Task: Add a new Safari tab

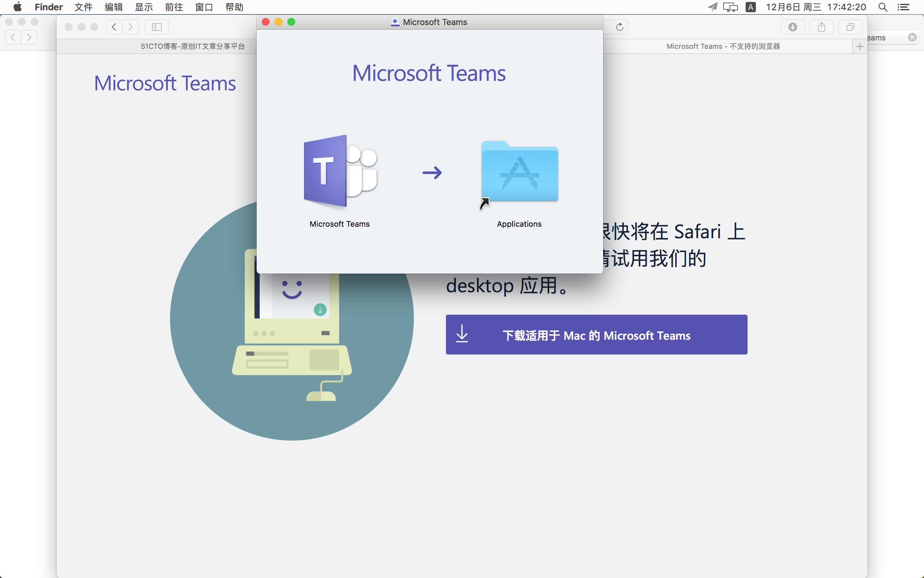Action: [860, 47]
